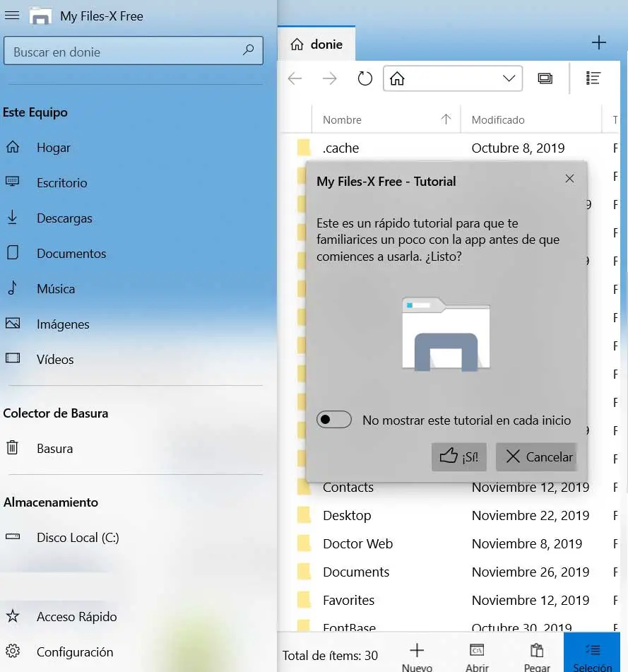The height and width of the screenshot is (672, 628).
Task: Click the Seleción button
Action: point(592,653)
